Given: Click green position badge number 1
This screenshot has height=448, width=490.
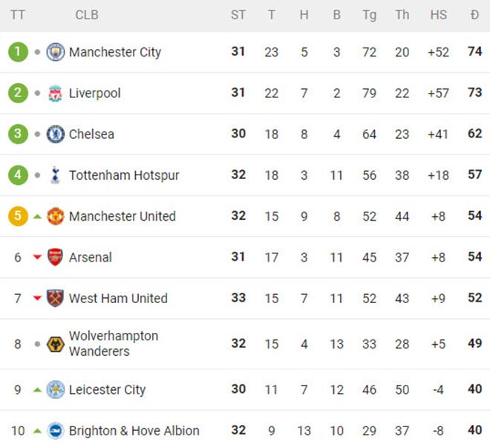Looking at the screenshot, I should click(18, 52).
